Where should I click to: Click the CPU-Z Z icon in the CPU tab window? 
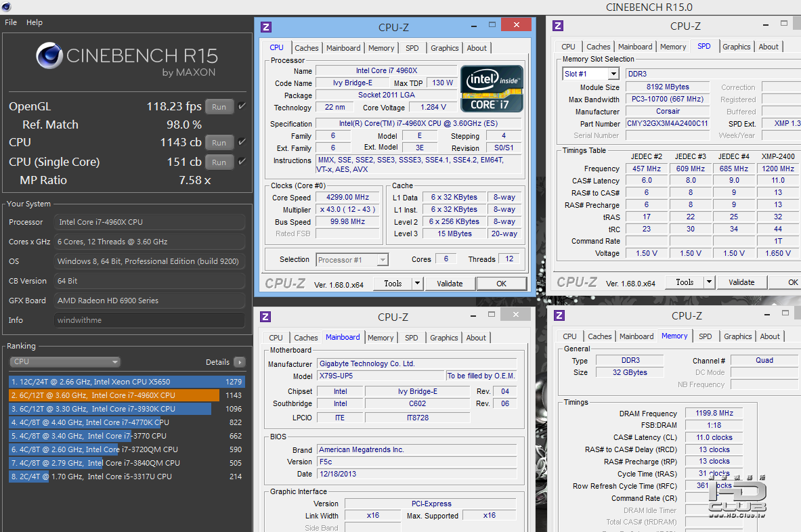265,27
